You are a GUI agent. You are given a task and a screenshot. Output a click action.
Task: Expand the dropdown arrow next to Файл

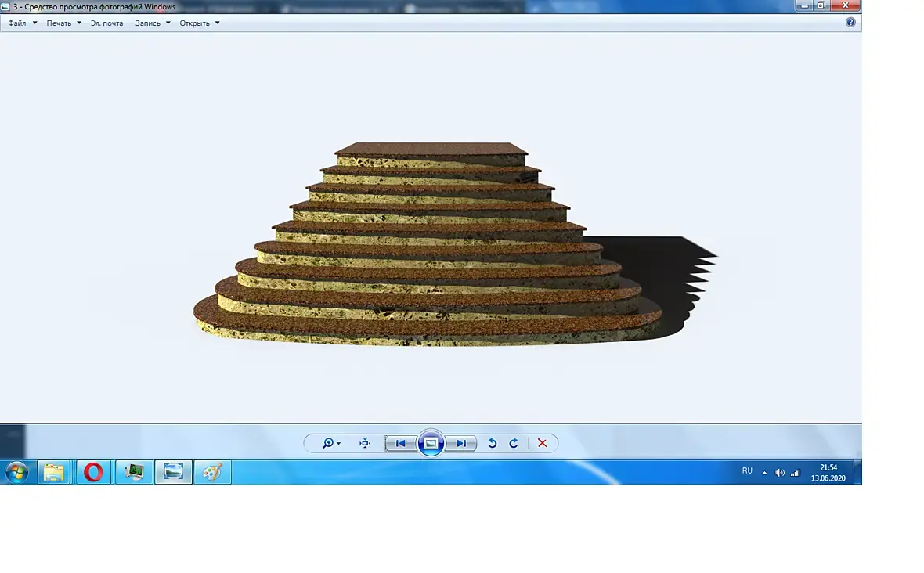[34, 23]
